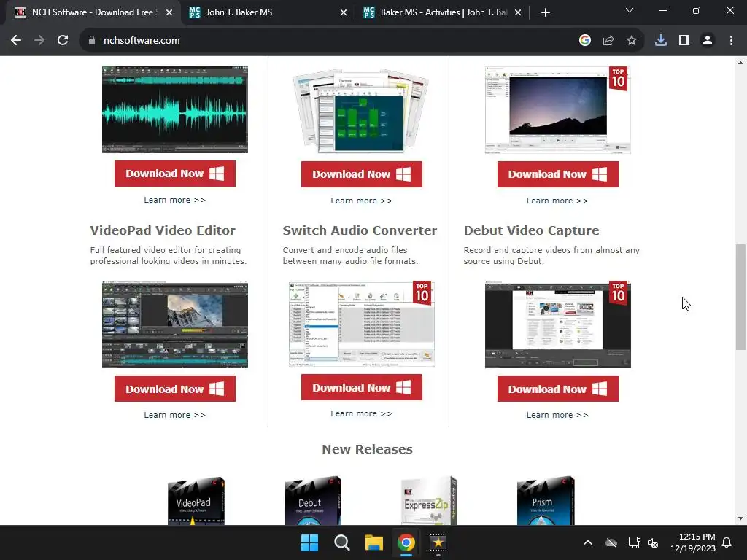Open Debut Video Capture screenshot thumbnail
This screenshot has width=747, height=560.
coord(558,324)
